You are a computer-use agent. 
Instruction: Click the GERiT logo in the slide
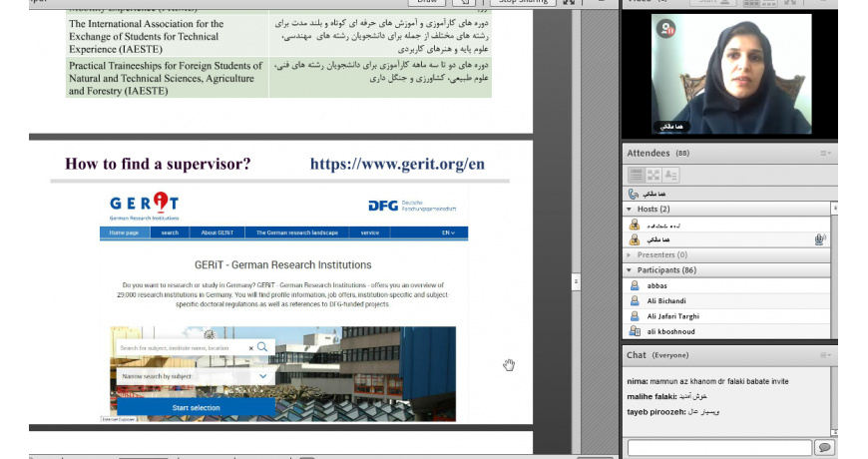coord(144,206)
